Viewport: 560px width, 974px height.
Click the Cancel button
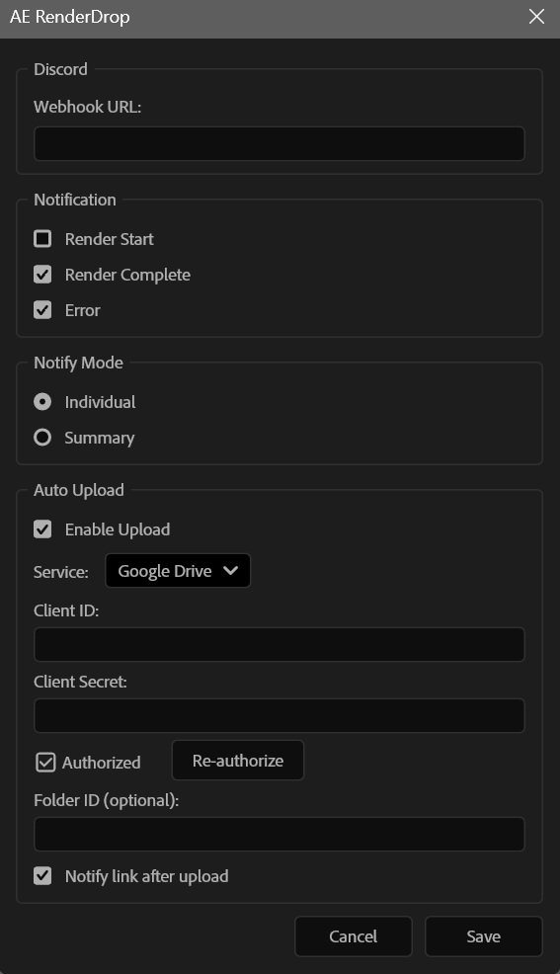(x=354, y=936)
